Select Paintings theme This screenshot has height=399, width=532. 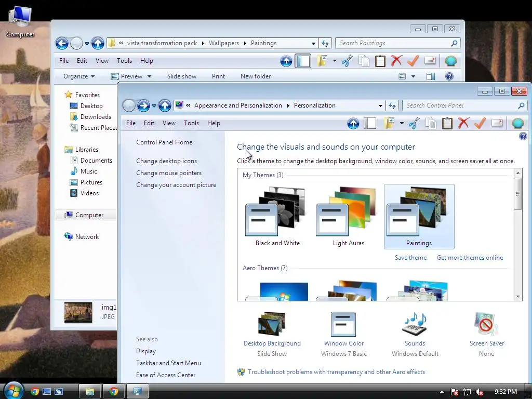(x=419, y=217)
